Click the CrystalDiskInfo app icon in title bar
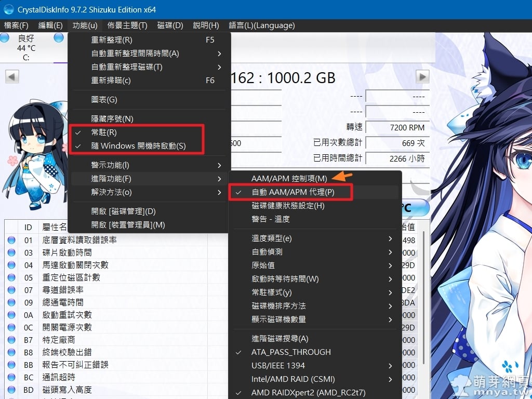Viewport: 532px width, 399px height. pos(9,9)
